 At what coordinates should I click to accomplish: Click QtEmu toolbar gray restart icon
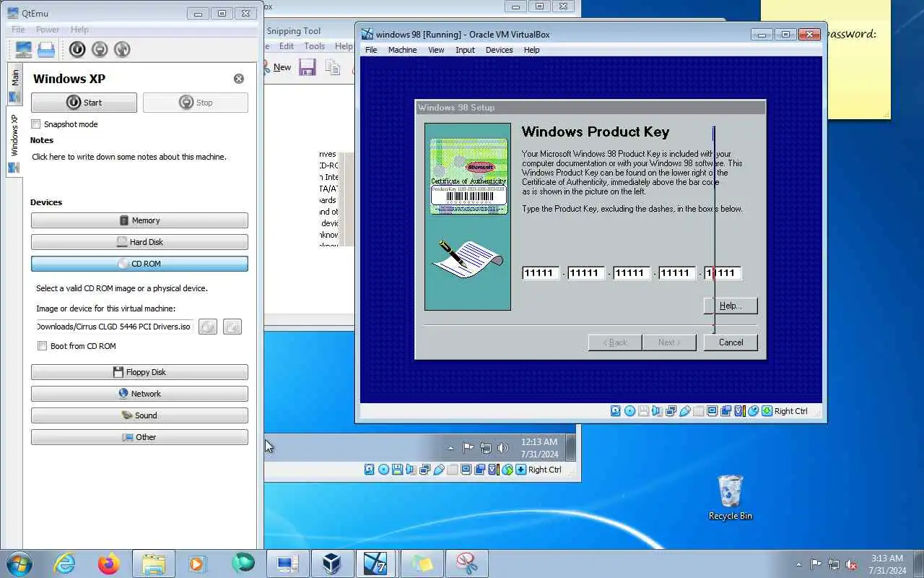122,49
